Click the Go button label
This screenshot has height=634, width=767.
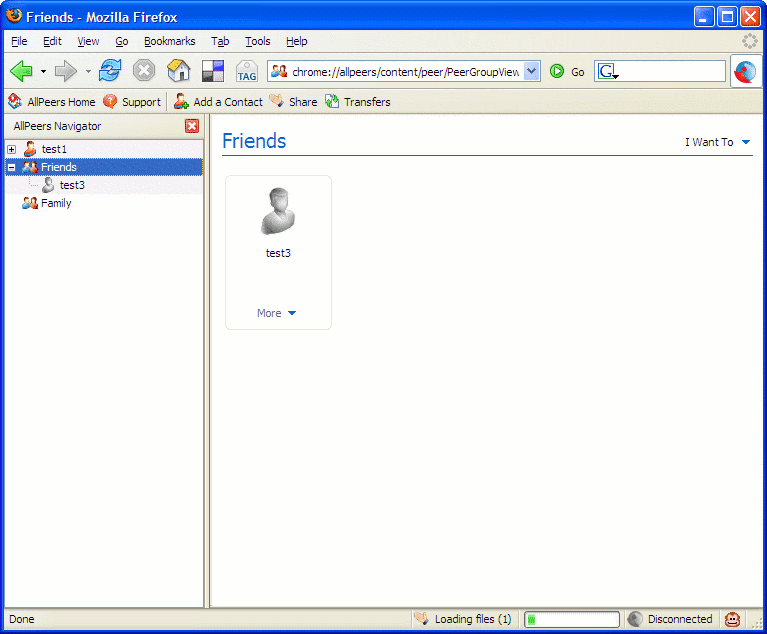coord(578,72)
